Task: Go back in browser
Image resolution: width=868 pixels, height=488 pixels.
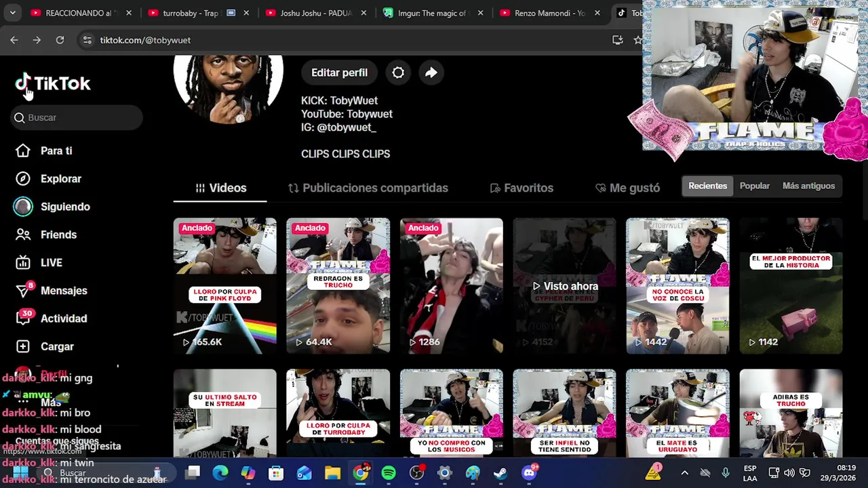Action: pos(14,40)
